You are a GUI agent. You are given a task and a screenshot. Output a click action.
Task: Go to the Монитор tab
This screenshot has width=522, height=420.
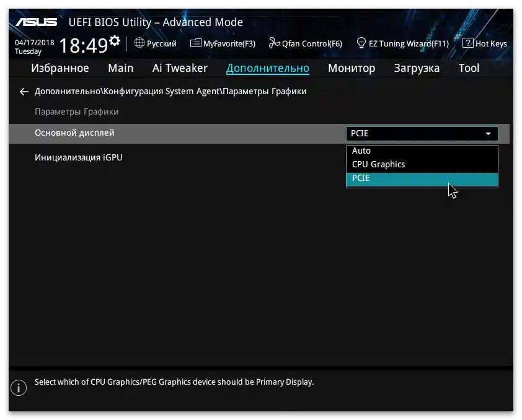(x=352, y=68)
